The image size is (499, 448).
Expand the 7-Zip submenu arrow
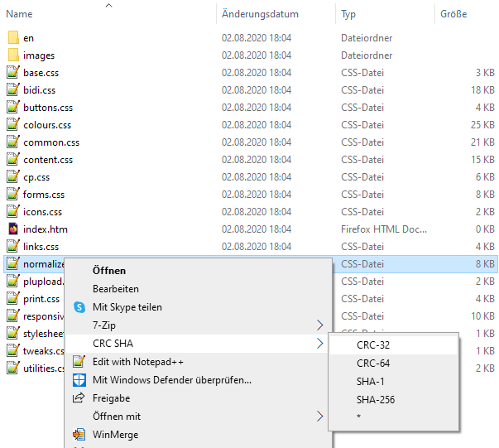click(319, 325)
